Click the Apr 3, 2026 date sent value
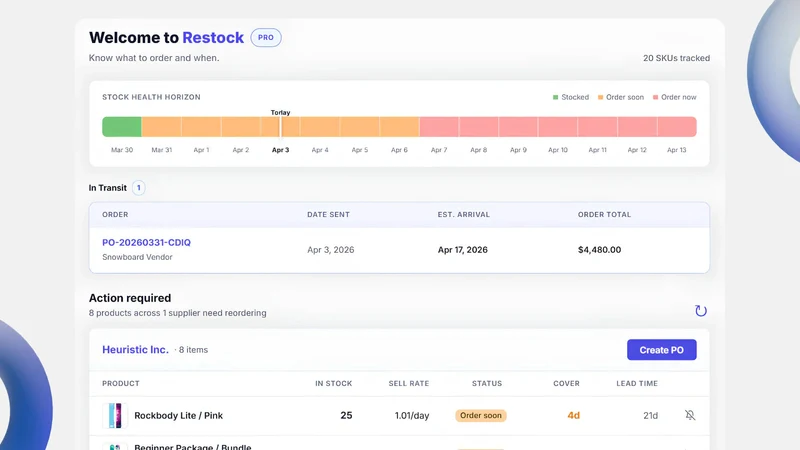The width and height of the screenshot is (800, 450). [331, 250]
